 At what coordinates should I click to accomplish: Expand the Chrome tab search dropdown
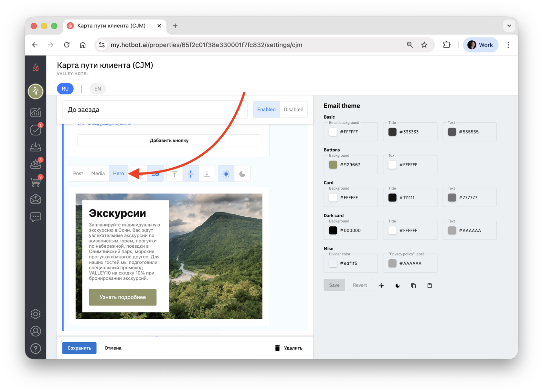(x=509, y=26)
